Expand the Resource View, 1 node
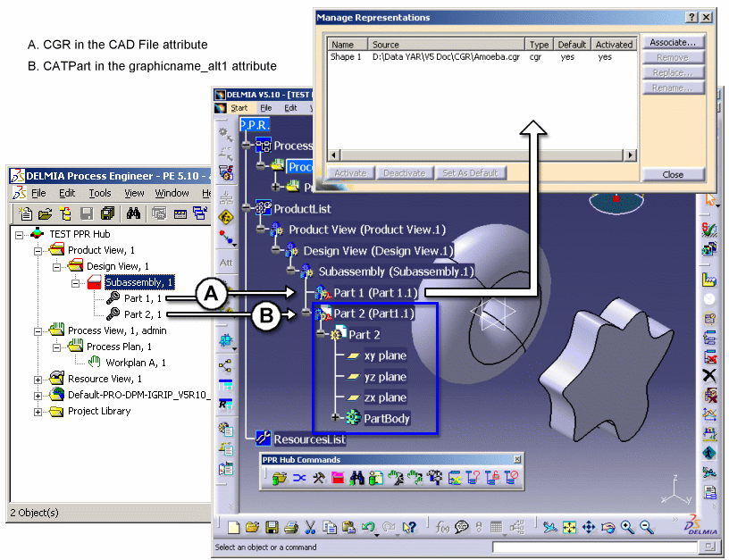 pyautogui.click(x=38, y=379)
